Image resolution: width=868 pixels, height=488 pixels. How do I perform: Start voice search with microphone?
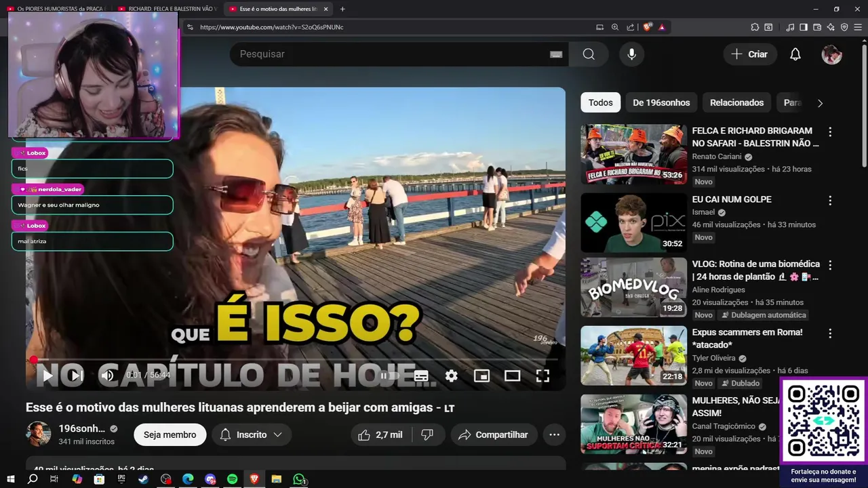[631, 54]
